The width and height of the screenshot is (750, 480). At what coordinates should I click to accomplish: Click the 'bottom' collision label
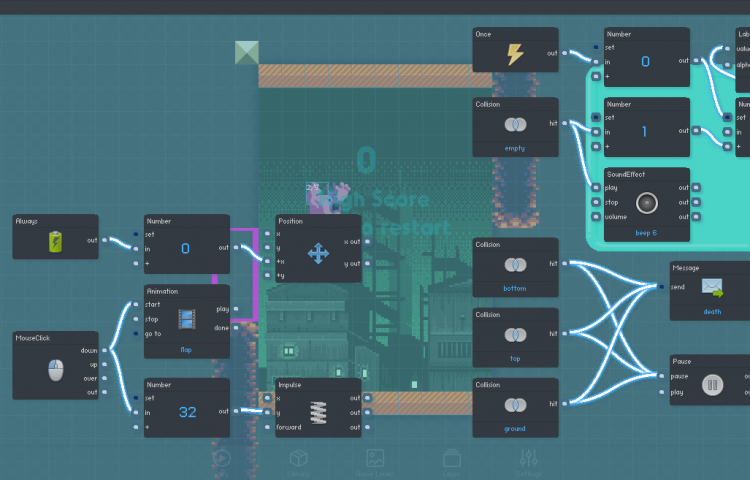tap(515, 288)
